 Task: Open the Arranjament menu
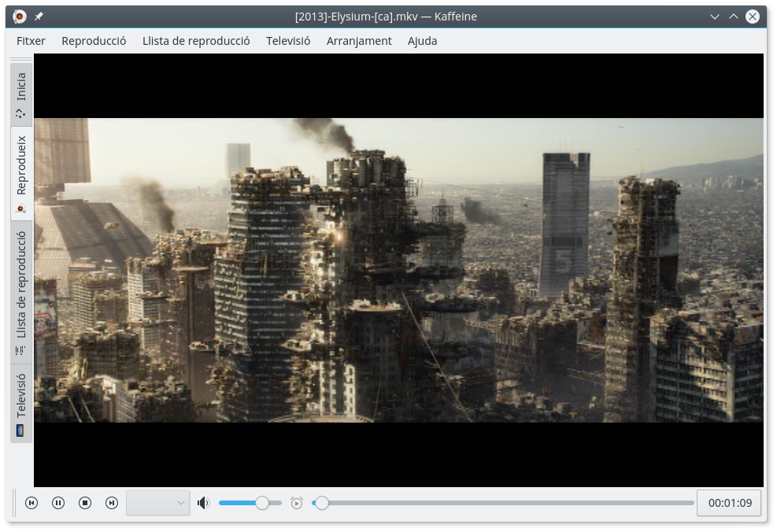point(359,41)
